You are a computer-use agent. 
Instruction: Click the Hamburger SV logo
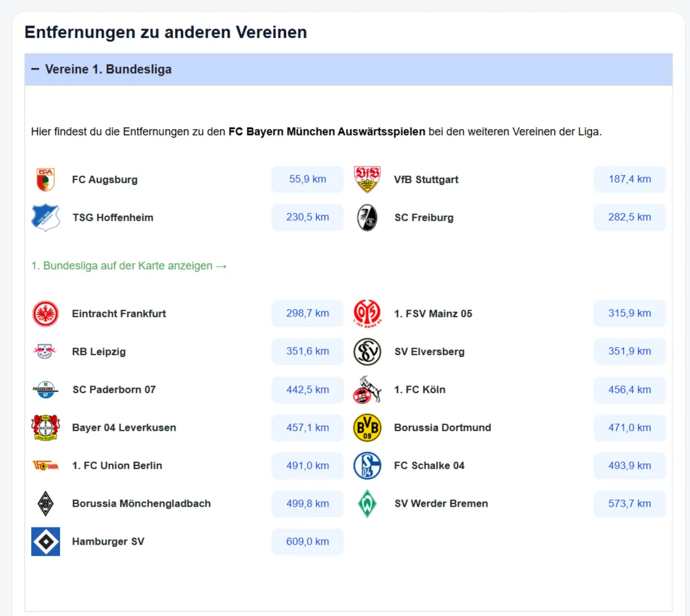45,542
